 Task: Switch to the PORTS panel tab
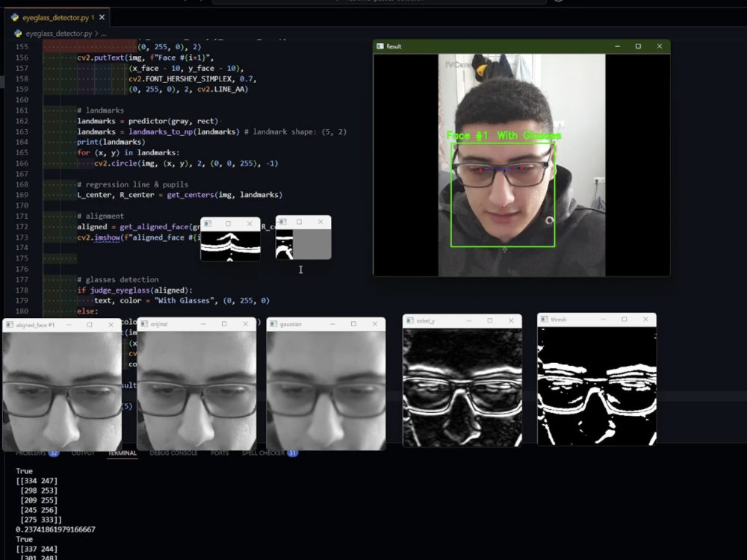tap(220, 453)
